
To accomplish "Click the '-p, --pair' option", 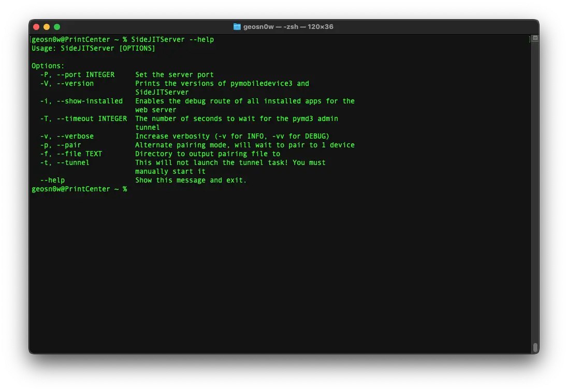I will (x=61, y=145).
